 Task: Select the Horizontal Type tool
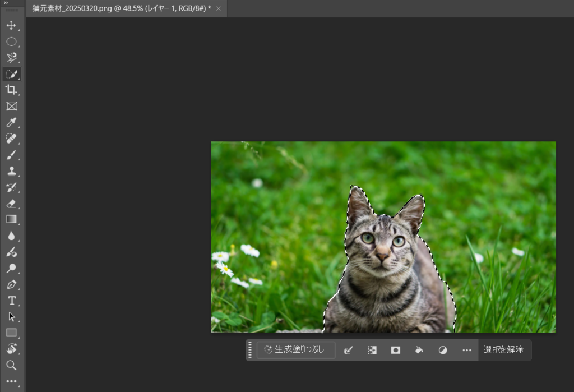11,301
